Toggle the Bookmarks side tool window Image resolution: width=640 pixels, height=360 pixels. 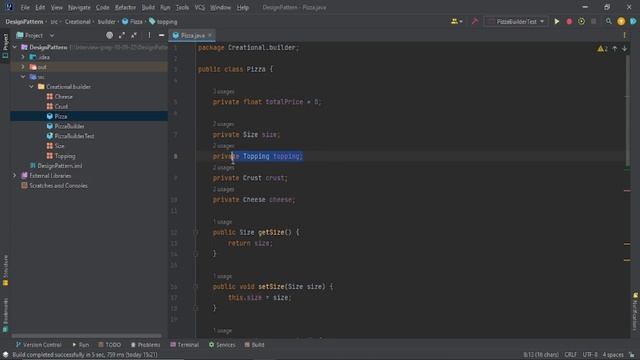click(x=5, y=315)
